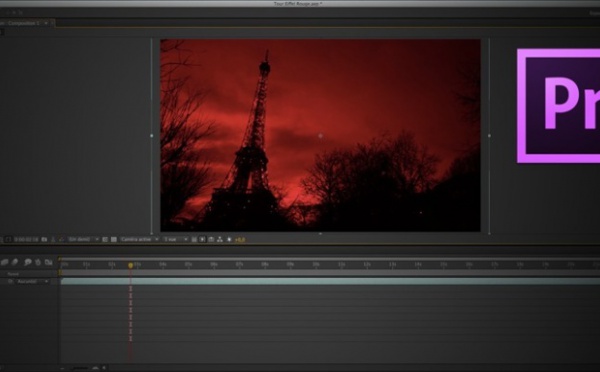Open the Caméra active view dropdown
The width and height of the screenshot is (600, 372).
tap(139, 239)
